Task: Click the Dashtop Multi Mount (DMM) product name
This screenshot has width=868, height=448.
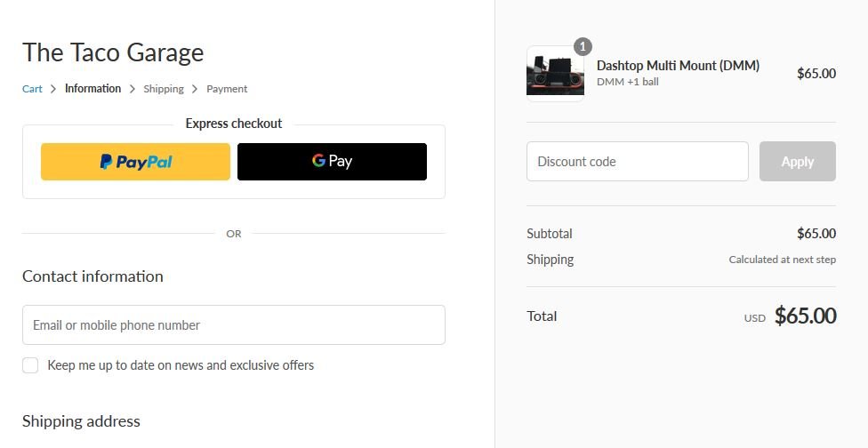Action: point(678,66)
